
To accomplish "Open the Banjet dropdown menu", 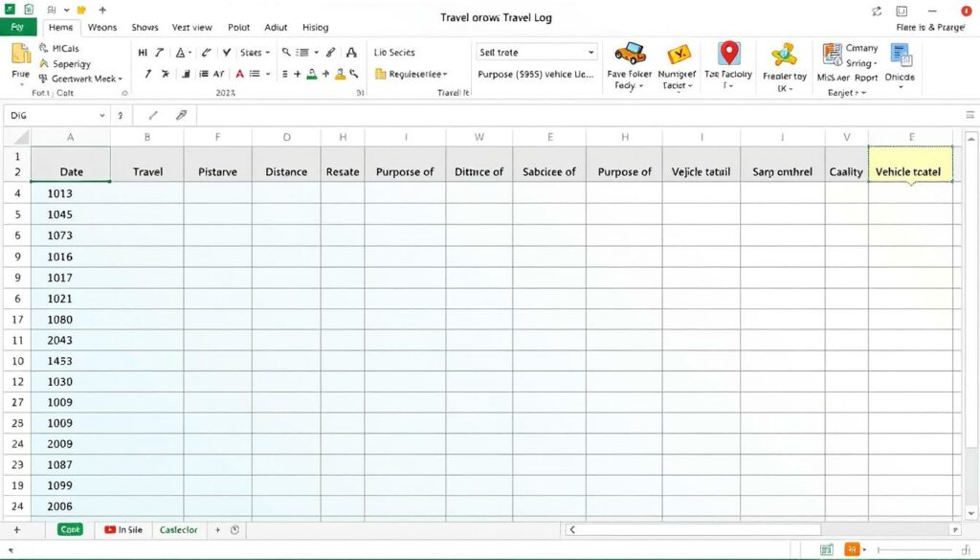I will [x=847, y=93].
